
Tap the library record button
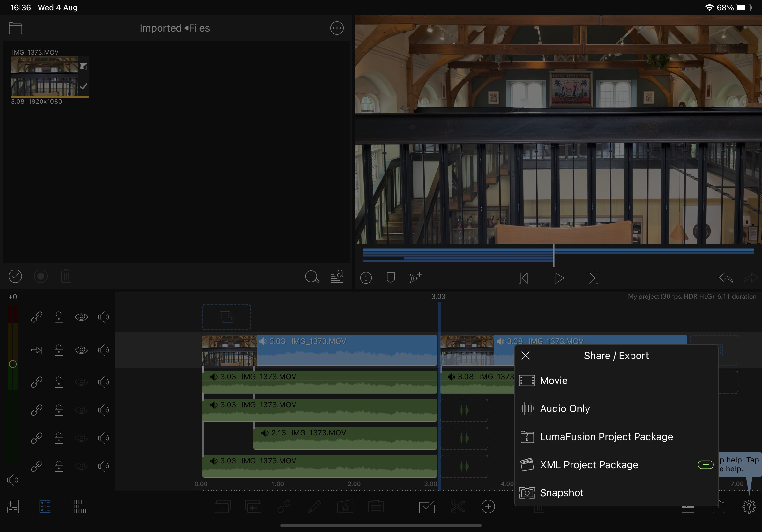(41, 276)
